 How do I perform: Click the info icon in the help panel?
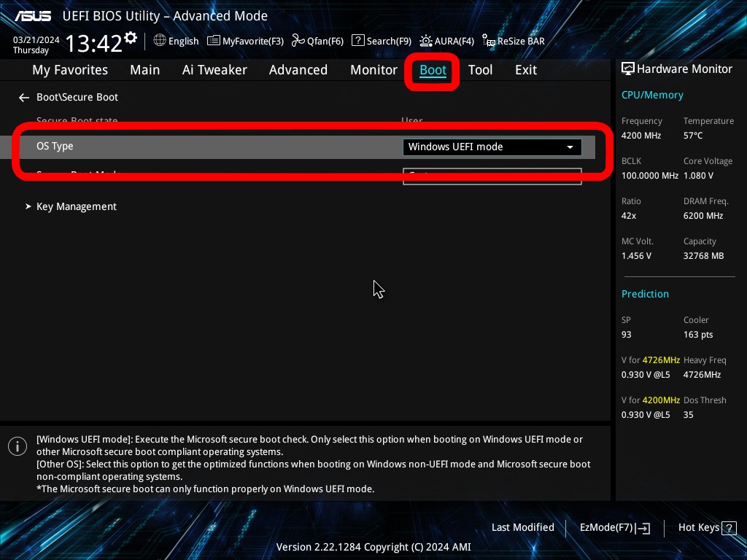(x=18, y=446)
